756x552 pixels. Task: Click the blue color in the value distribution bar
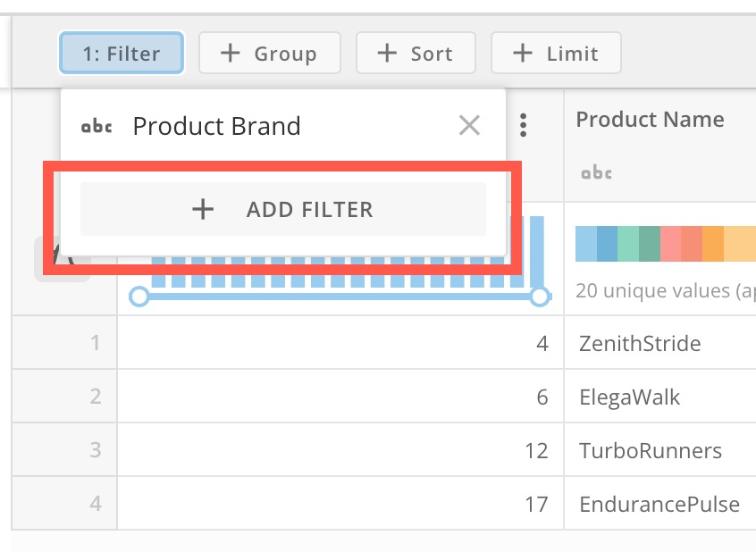click(586, 244)
